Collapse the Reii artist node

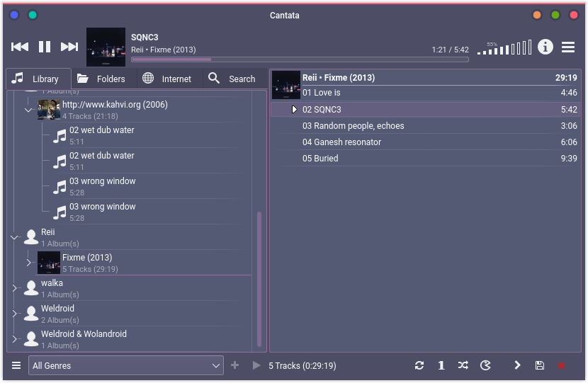[x=14, y=237]
